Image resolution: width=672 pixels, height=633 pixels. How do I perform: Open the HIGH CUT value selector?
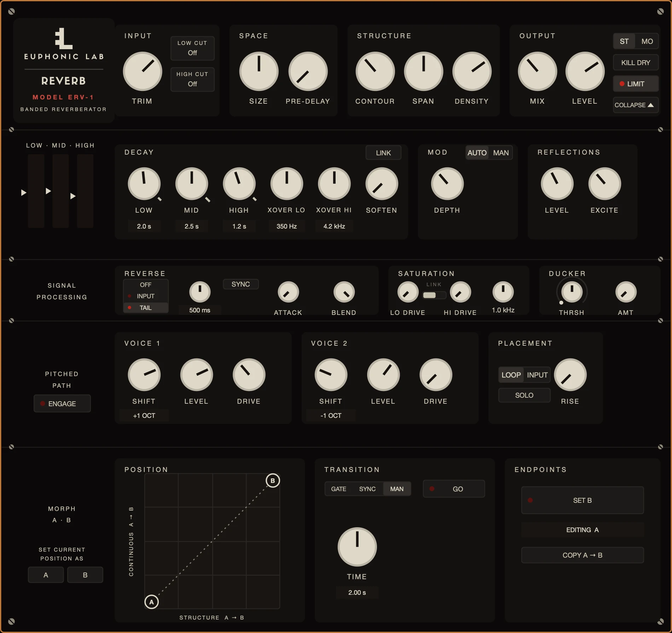(x=192, y=80)
